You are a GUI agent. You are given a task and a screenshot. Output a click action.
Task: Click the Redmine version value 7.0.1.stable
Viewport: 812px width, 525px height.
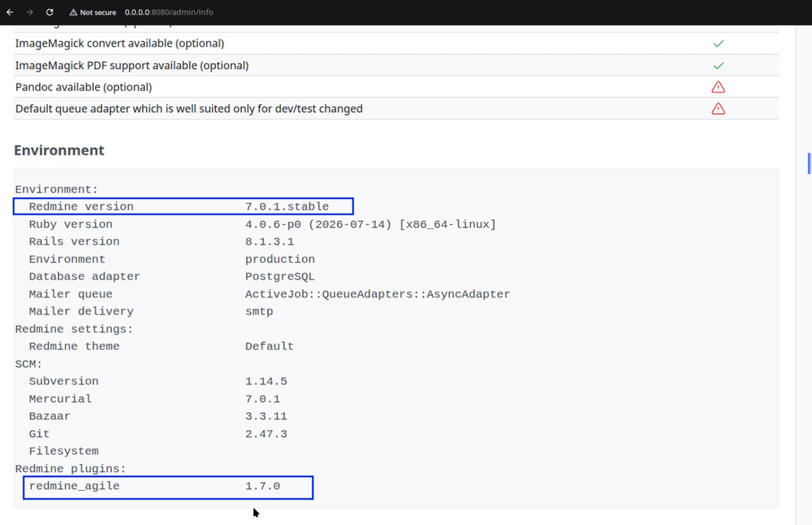[287, 206]
